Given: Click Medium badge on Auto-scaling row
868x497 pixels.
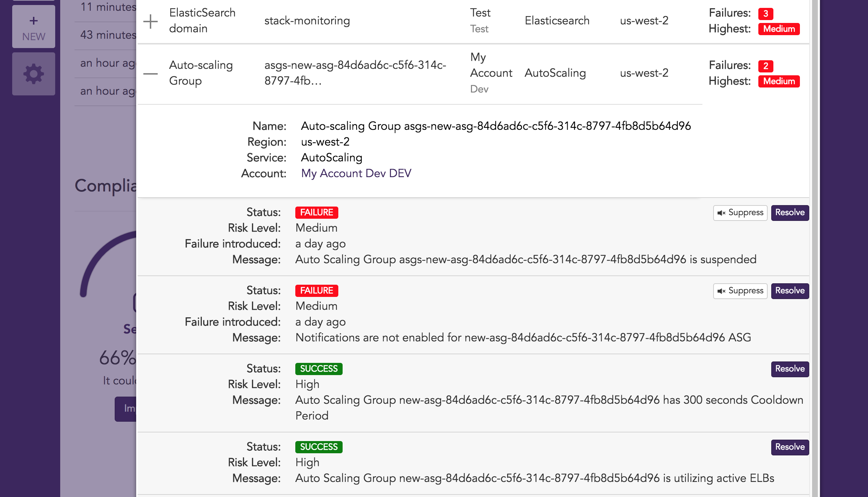Looking at the screenshot, I should (779, 81).
